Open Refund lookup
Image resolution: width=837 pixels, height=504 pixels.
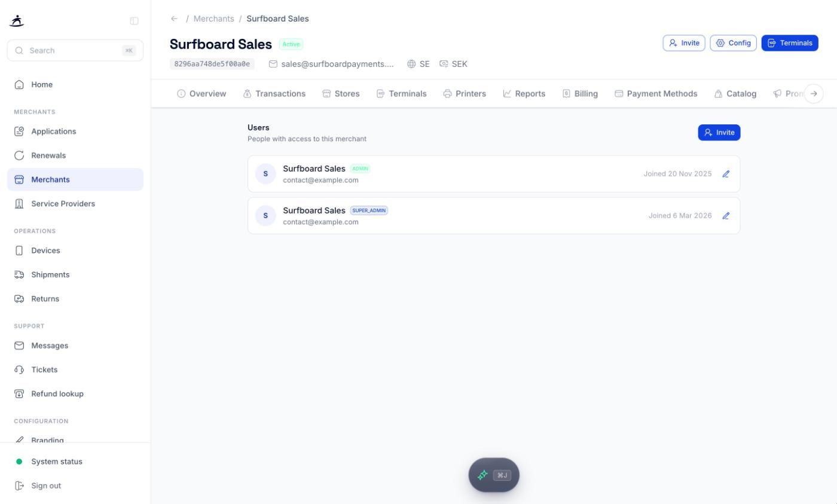(x=75, y=394)
